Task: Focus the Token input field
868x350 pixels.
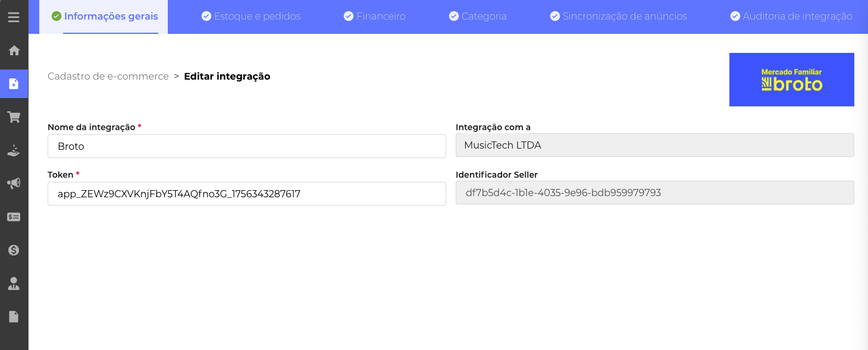Action: 246,194
